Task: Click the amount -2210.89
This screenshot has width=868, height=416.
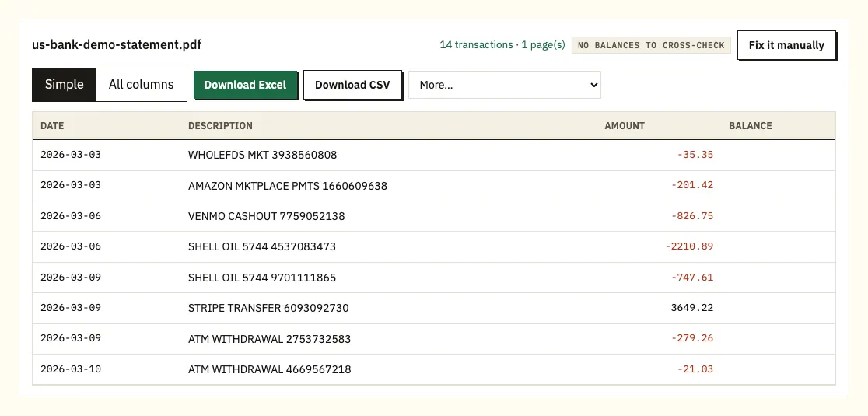Action: pos(689,246)
